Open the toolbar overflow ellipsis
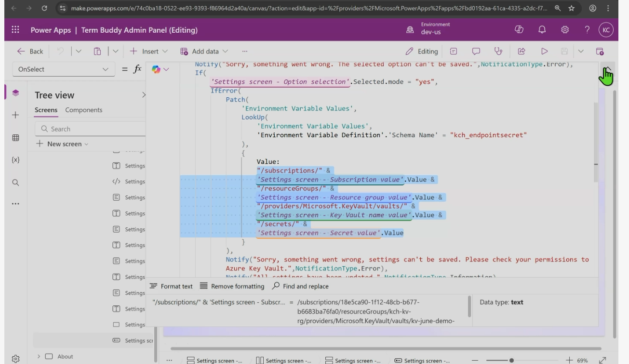629x364 pixels. [x=245, y=52]
